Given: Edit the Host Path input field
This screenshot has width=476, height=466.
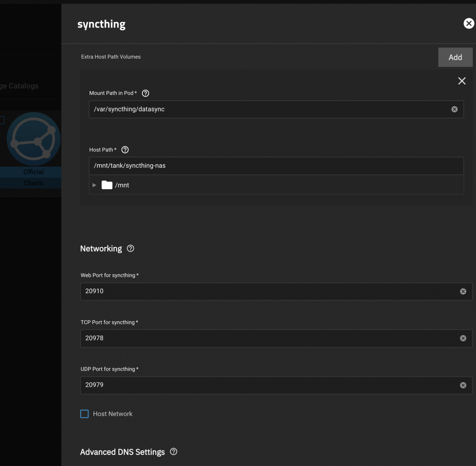Looking at the screenshot, I should (276, 166).
